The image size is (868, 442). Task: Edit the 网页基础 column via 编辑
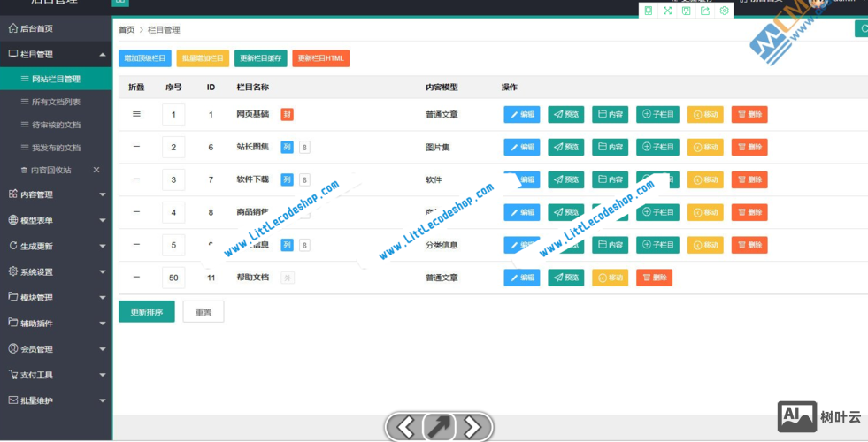[521, 115]
